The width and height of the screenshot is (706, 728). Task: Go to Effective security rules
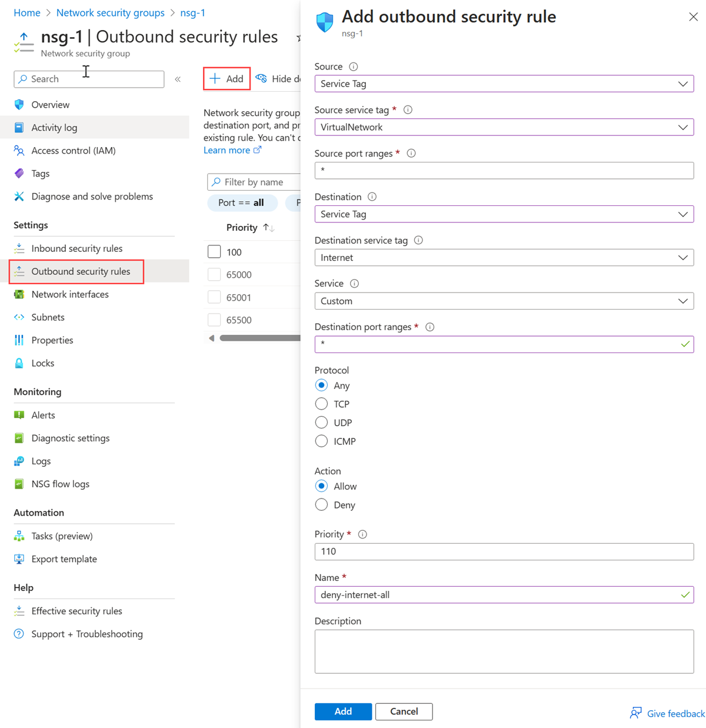(x=77, y=611)
